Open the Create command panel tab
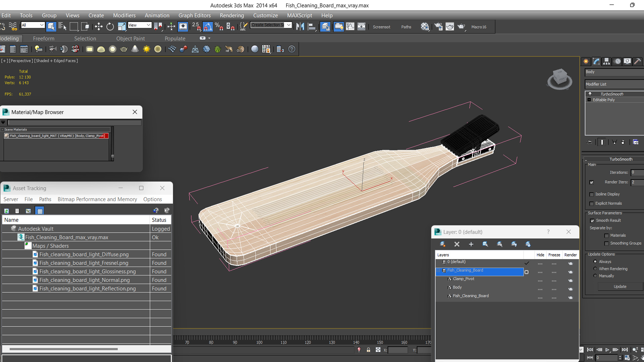Viewport: 644px width, 362px height. [586, 61]
